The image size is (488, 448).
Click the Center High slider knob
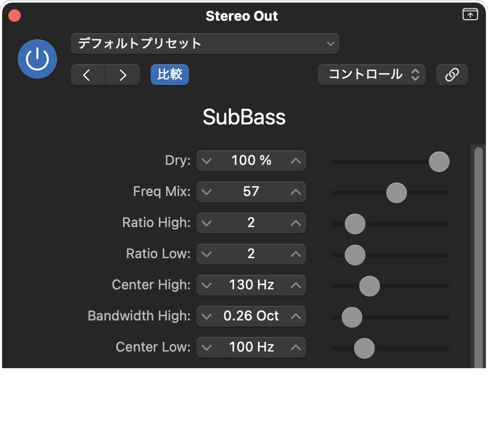tap(370, 286)
